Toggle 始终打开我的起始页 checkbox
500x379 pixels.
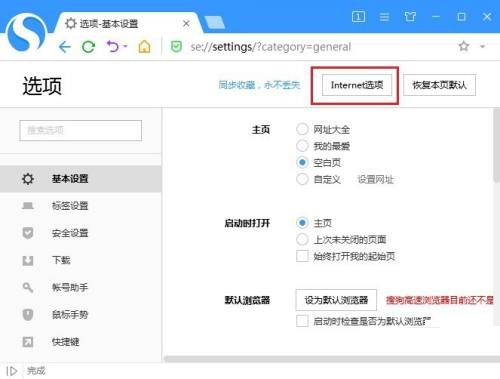pyautogui.click(x=302, y=256)
